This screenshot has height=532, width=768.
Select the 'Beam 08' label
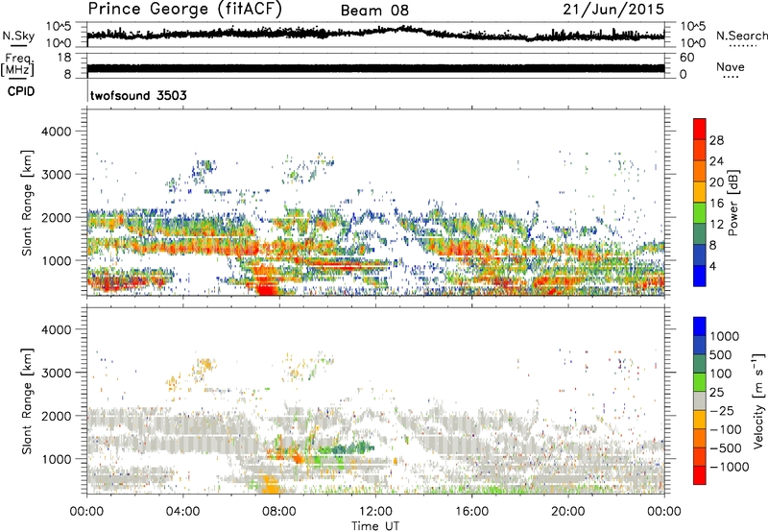374,11
